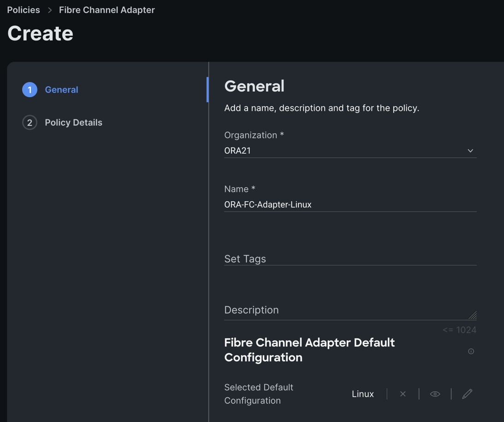Image resolution: width=504 pixels, height=422 pixels.
Task: Edit default configuration with the pencil icon
Action: point(467,394)
